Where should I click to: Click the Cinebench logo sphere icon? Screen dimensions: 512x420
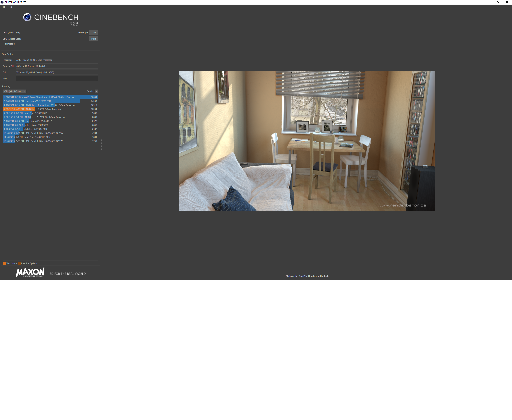[x=27, y=17]
